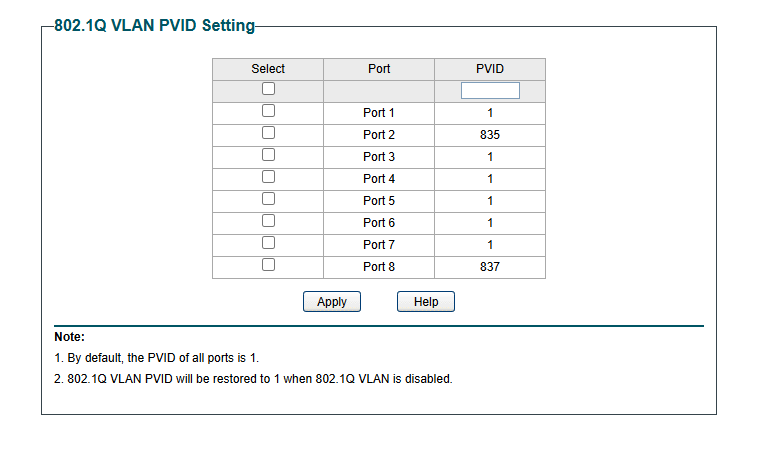This screenshot has width=772, height=463.
Task: Check the select-all checkbox in header row
Action: point(268,89)
